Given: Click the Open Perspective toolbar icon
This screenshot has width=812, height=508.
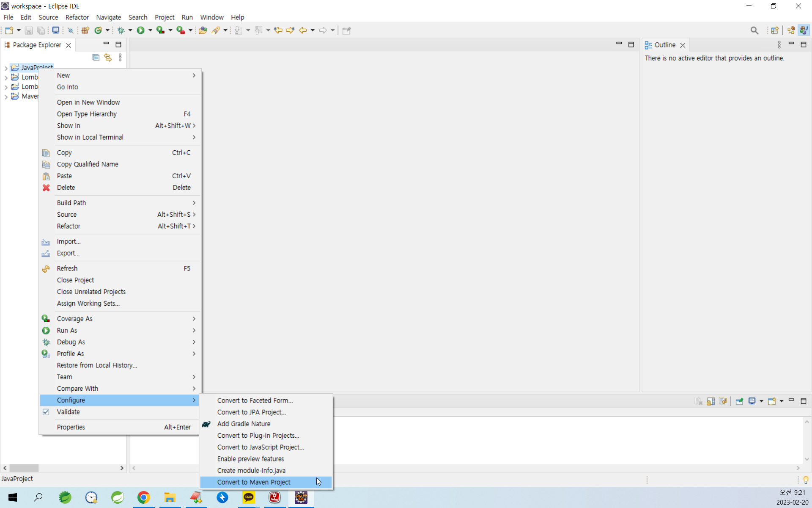Looking at the screenshot, I should click(x=775, y=30).
